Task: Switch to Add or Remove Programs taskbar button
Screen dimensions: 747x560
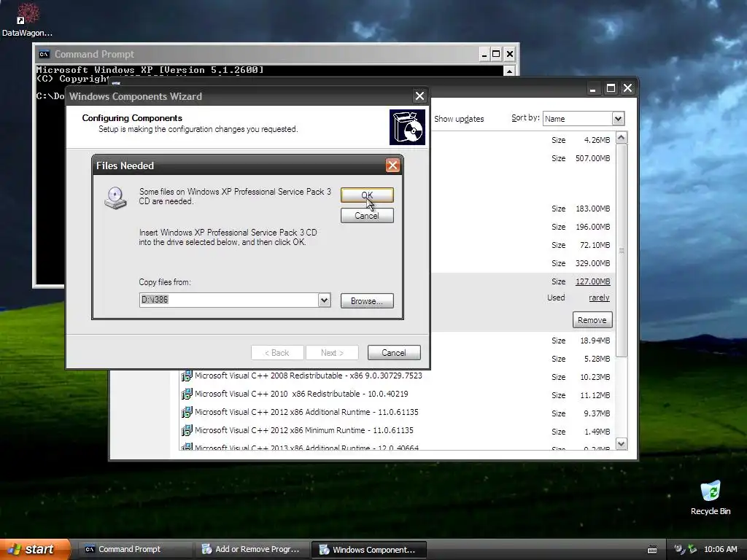Action: click(252, 549)
